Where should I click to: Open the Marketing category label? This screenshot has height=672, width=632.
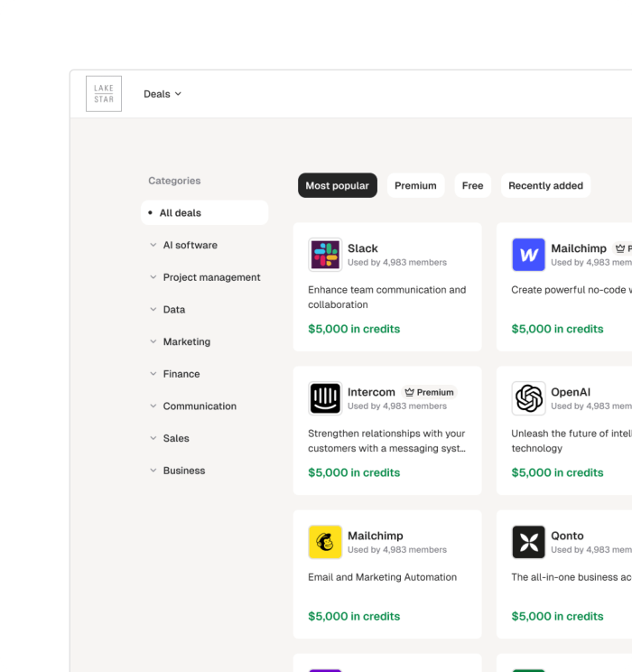(x=187, y=341)
